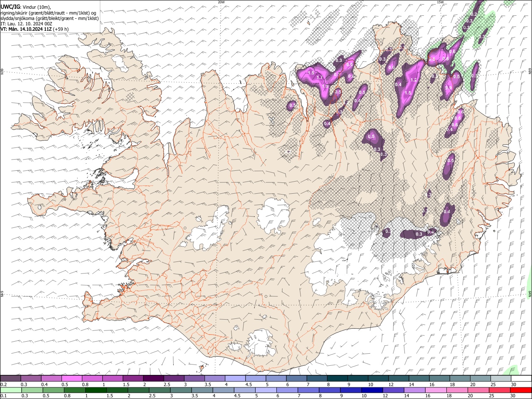Click the red-pink 25–30 rain legend swatch
The image size is (532, 399).
499,390
